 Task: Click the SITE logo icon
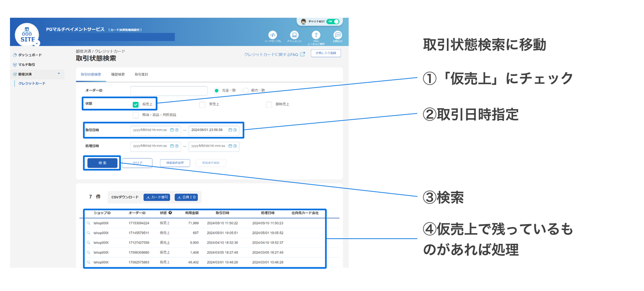coord(27,35)
